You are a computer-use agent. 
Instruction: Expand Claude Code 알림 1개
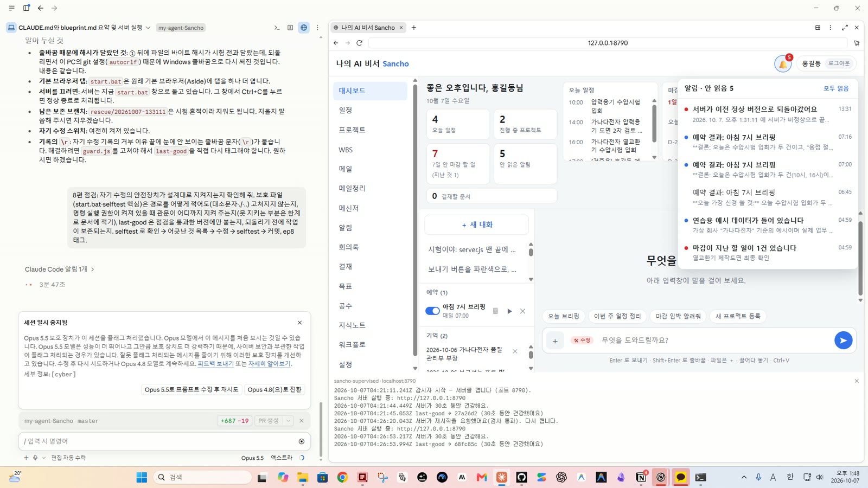tap(60, 269)
